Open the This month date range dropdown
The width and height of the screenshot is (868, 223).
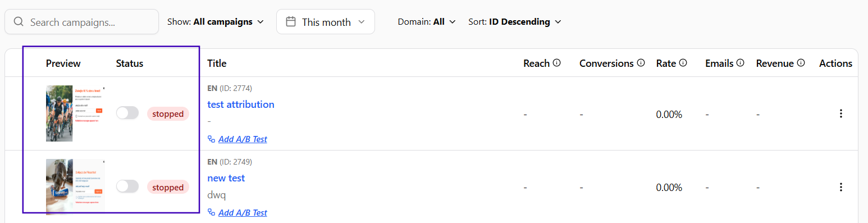click(x=326, y=22)
